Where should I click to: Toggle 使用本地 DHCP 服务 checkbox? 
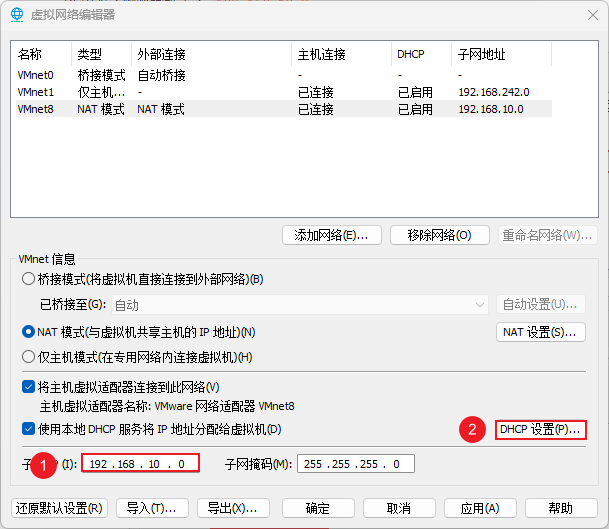coord(29,430)
